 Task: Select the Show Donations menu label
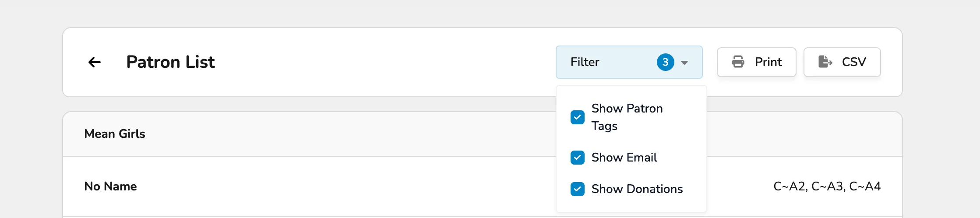(637, 189)
